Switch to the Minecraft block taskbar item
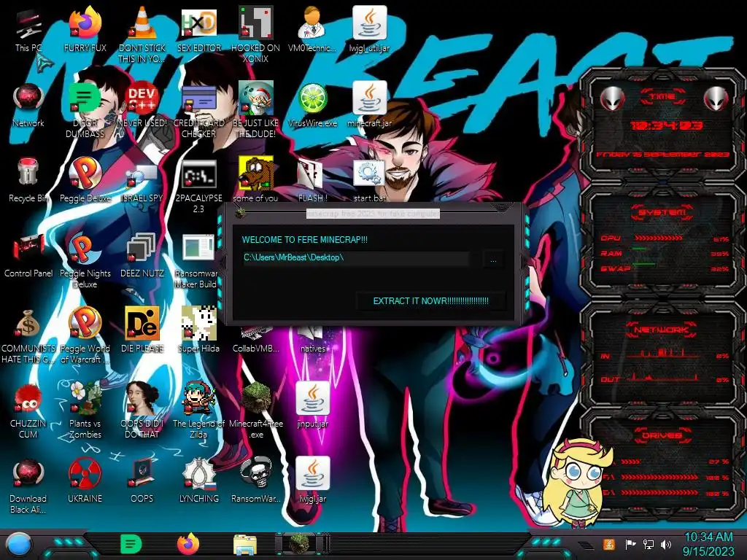This screenshot has width=747, height=560. click(x=301, y=544)
